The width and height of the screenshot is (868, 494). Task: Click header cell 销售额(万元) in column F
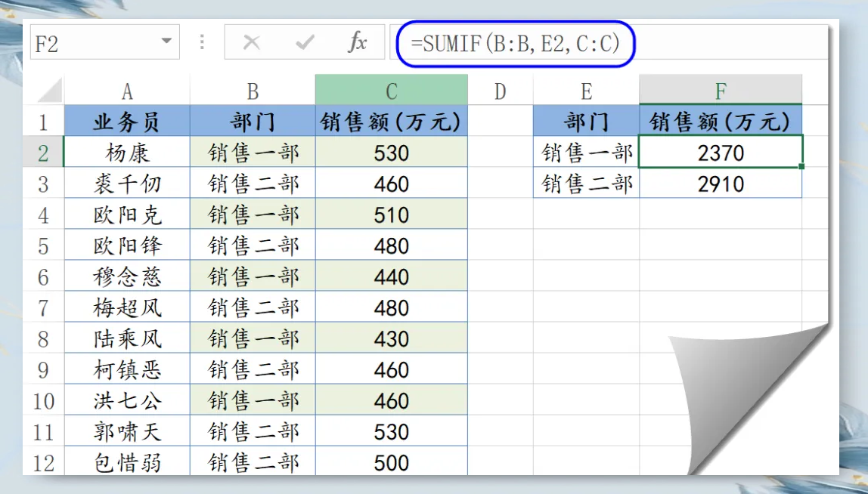[721, 121]
